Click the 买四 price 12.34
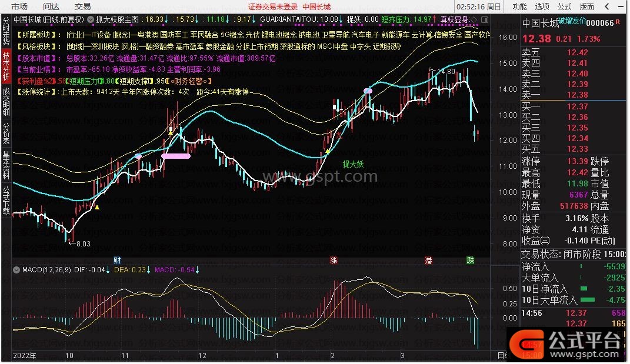 coord(578,138)
